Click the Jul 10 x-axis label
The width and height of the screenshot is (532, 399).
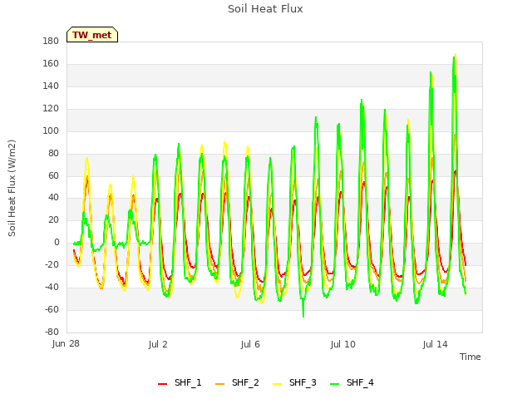[x=342, y=344]
